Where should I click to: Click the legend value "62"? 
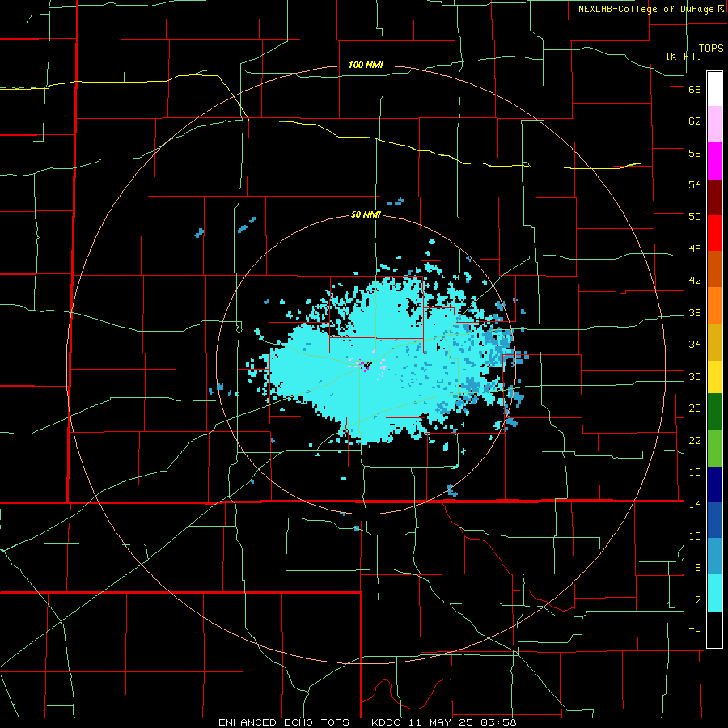tap(695, 121)
